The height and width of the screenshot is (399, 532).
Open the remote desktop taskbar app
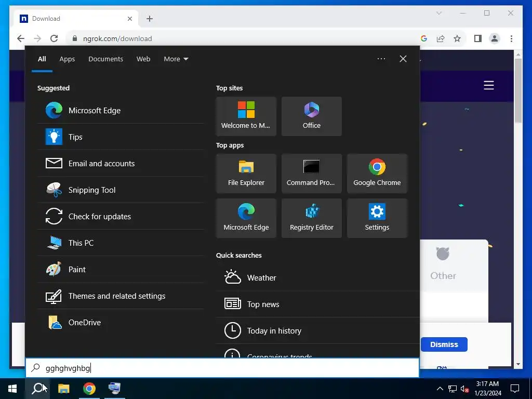pos(114,389)
